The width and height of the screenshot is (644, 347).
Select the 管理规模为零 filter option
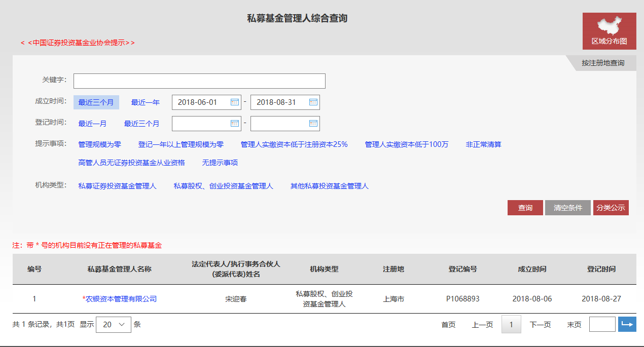pyautogui.click(x=99, y=144)
